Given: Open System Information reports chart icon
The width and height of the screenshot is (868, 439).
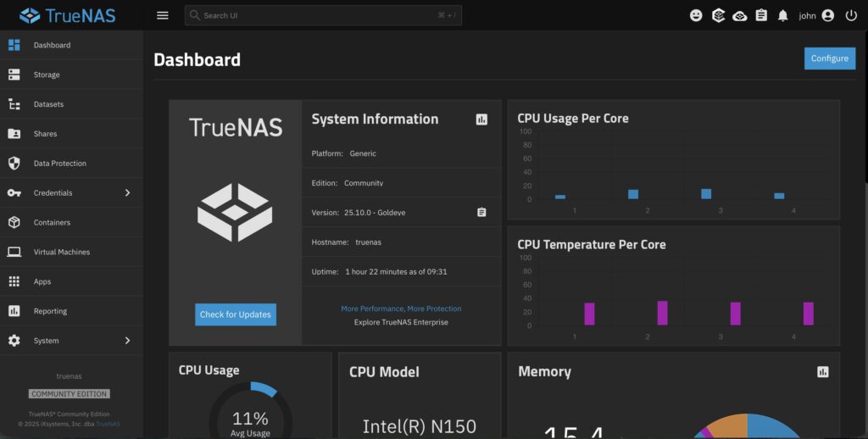Looking at the screenshot, I should point(481,119).
